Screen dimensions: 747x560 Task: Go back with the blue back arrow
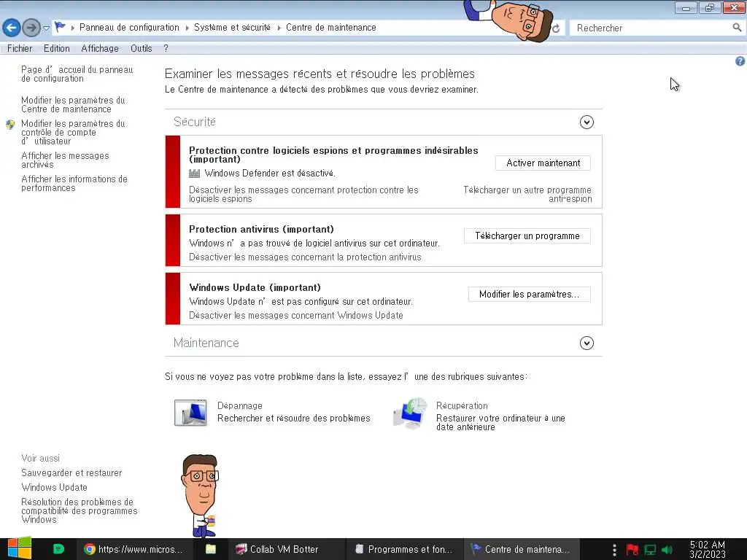12,28
